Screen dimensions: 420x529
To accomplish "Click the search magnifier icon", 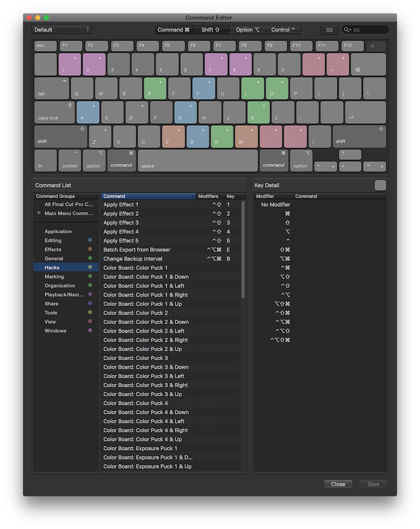I will pyautogui.click(x=347, y=30).
